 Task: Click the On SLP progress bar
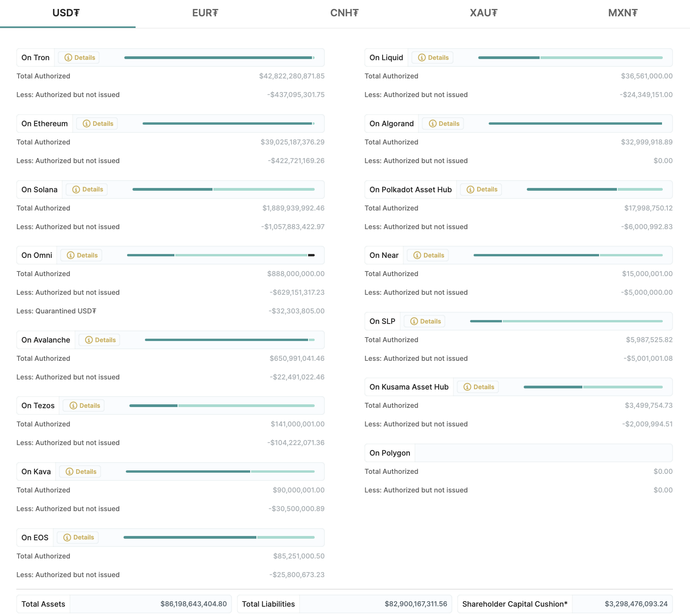[x=566, y=321]
